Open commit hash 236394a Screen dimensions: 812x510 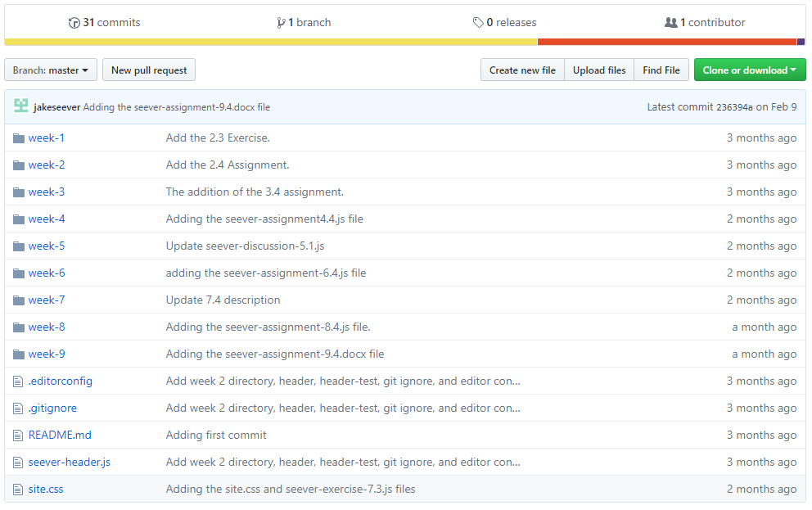pyautogui.click(x=734, y=107)
